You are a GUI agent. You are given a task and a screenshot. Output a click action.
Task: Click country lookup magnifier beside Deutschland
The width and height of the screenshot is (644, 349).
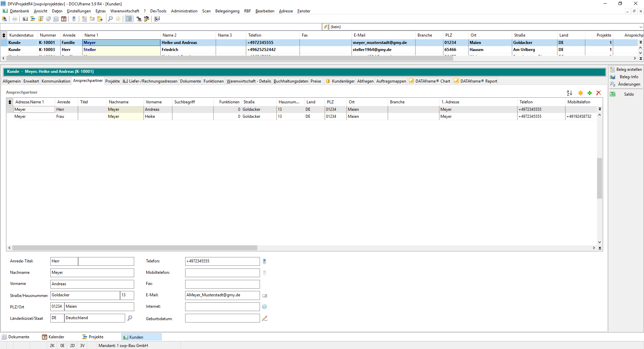[x=130, y=318]
